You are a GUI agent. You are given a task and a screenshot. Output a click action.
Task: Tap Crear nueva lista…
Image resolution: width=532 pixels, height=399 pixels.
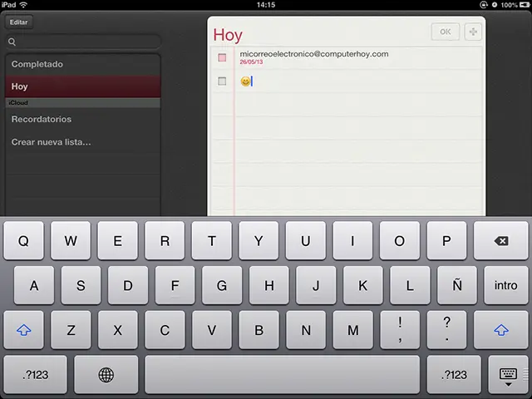pos(82,142)
